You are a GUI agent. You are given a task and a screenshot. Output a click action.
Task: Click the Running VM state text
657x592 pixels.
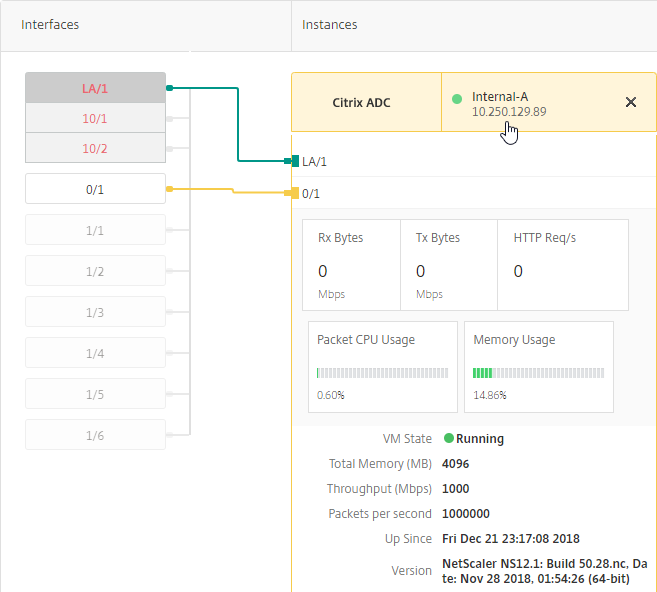tap(480, 439)
